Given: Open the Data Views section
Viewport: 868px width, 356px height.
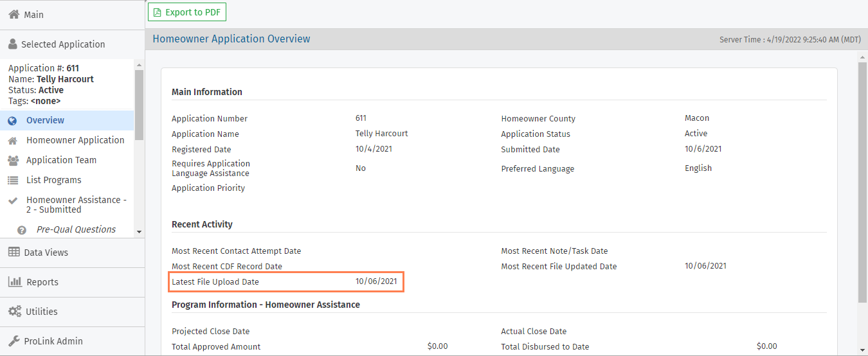Looking at the screenshot, I should (x=72, y=253).
